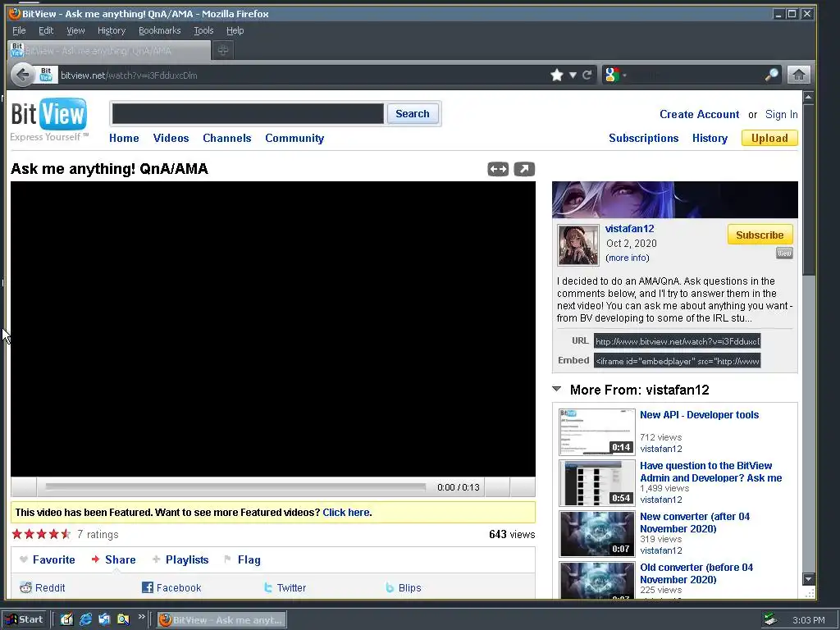Focus the BitView search input field

[248, 113]
